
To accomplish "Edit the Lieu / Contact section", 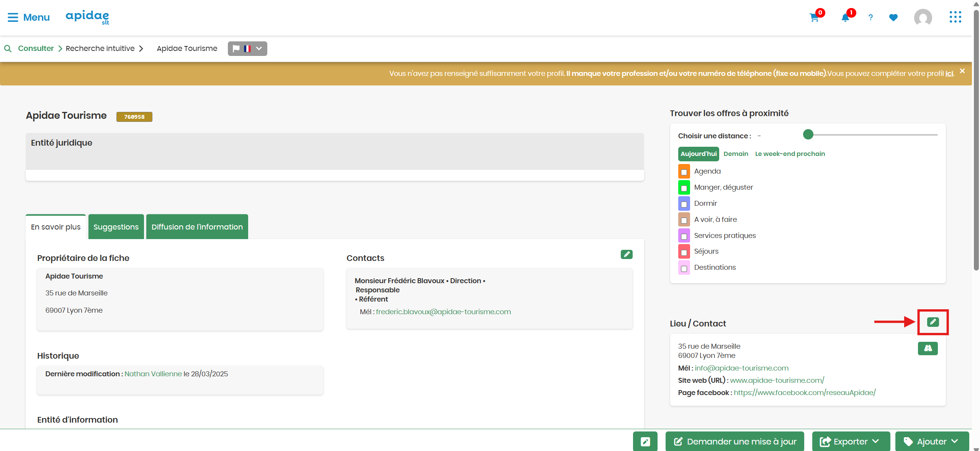I will point(933,322).
